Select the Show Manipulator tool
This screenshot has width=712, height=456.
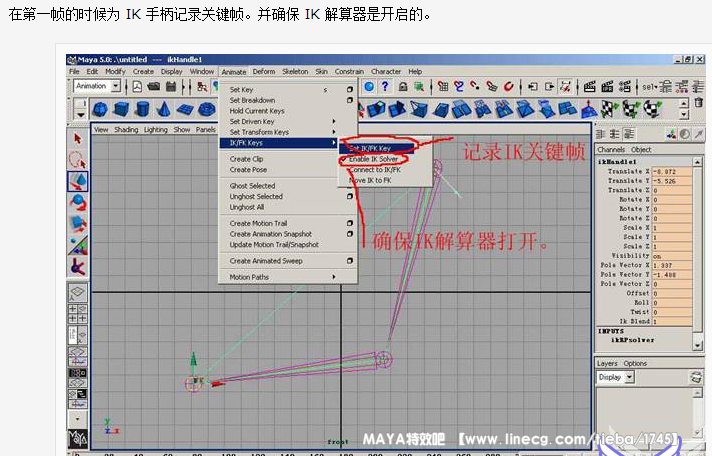(78, 245)
